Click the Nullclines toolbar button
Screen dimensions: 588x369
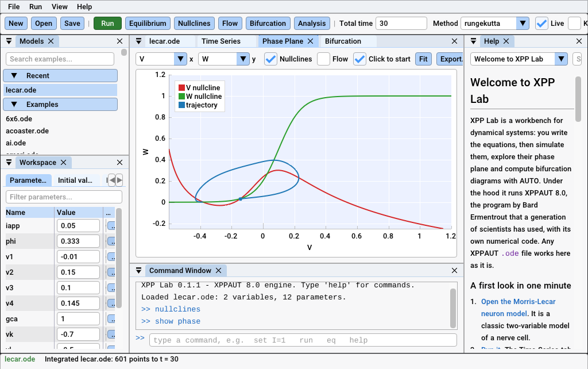click(x=194, y=23)
